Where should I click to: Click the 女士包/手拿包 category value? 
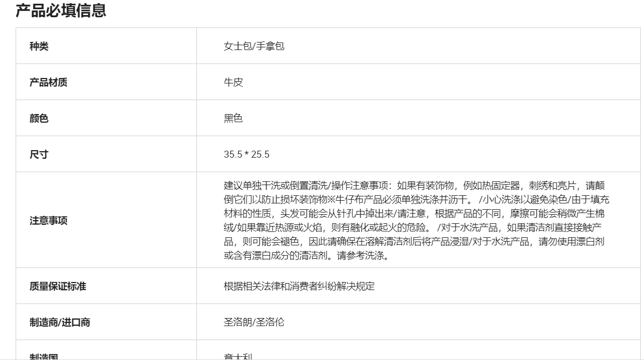click(254, 46)
